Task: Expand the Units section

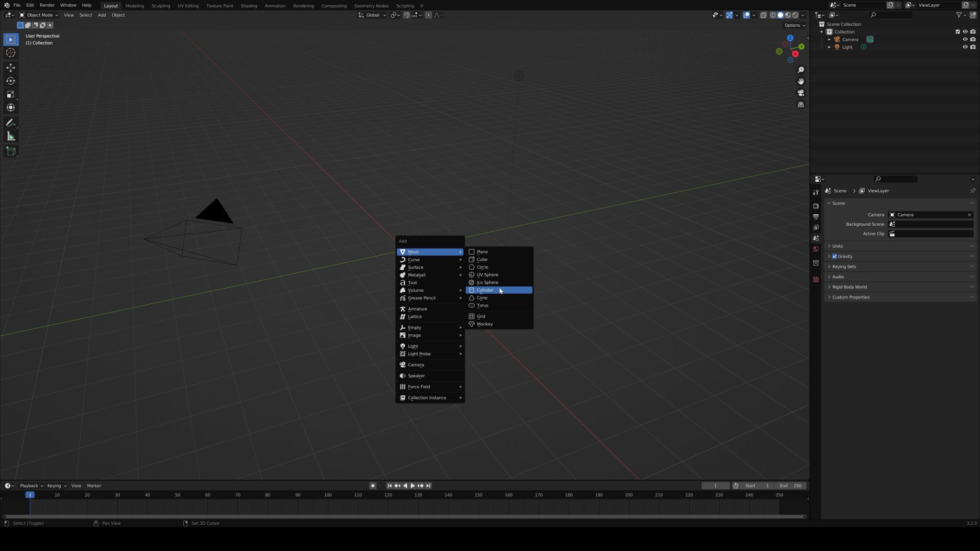Action: 838,246
